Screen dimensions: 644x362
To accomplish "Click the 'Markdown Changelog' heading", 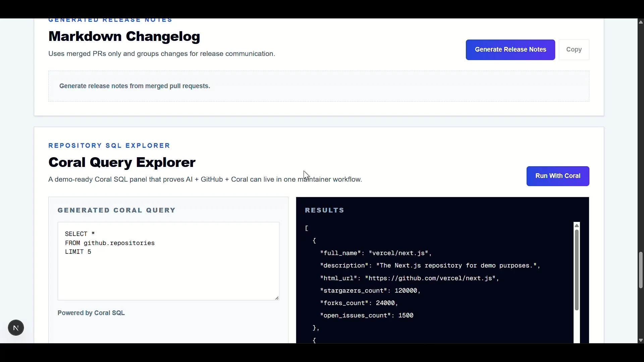I will (x=124, y=37).
